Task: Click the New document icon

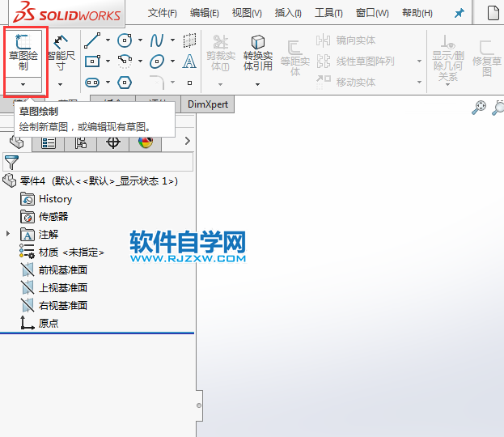Action: pyautogui.click(x=493, y=13)
